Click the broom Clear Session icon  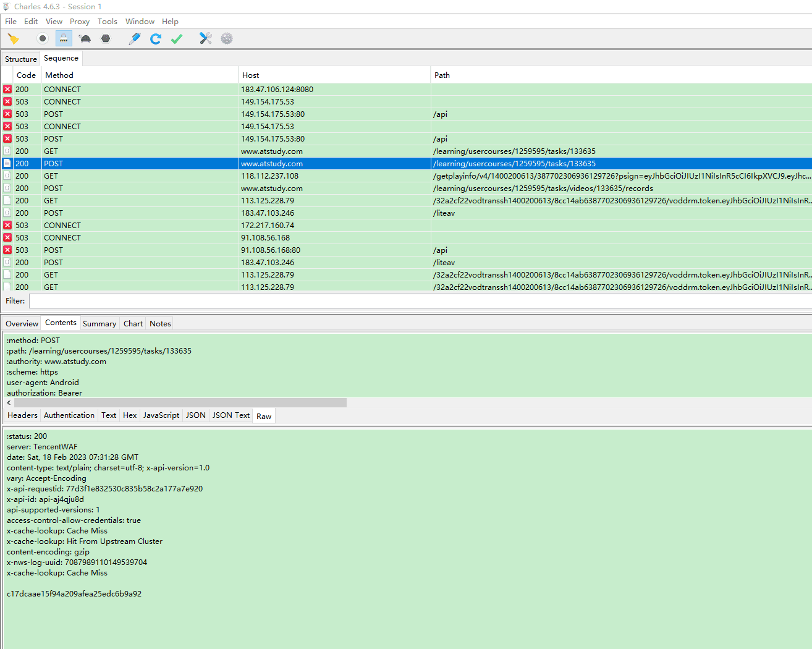(x=13, y=38)
